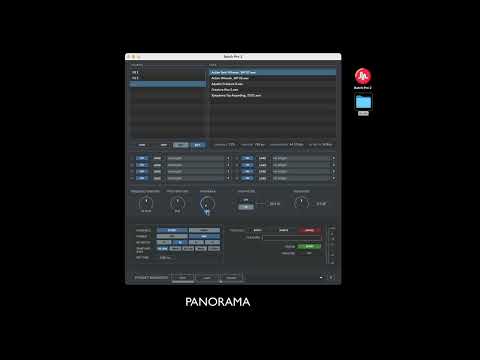Select the second entry in the left folders list
The image size is (480, 360).
click(x=168, y=78)
